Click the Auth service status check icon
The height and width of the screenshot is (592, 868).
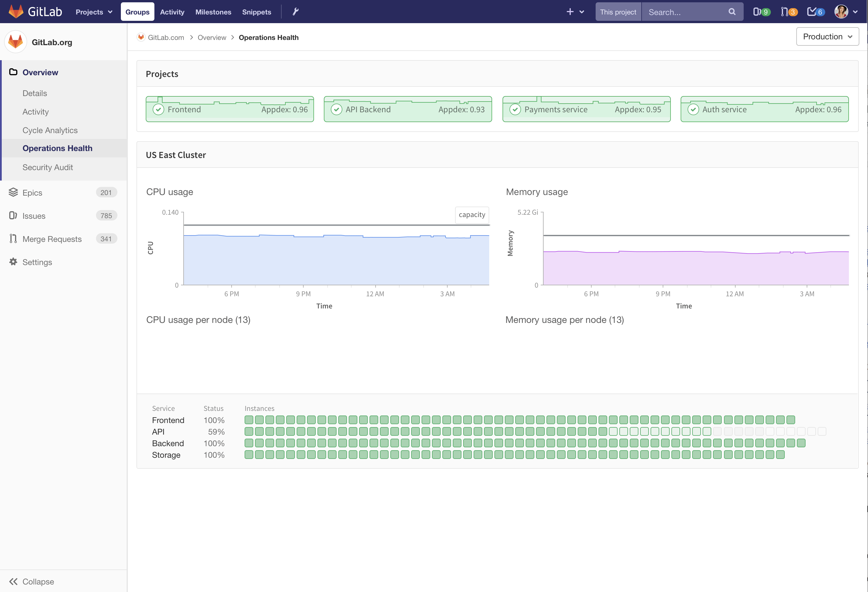693,109
